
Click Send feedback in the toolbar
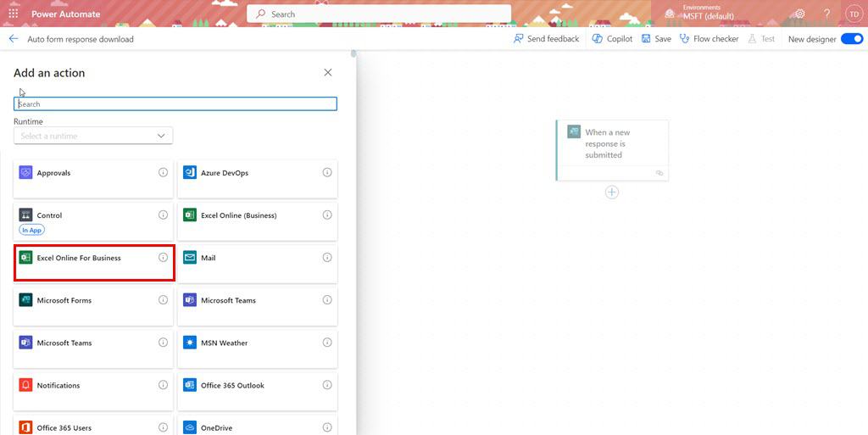tap(547, 39)
